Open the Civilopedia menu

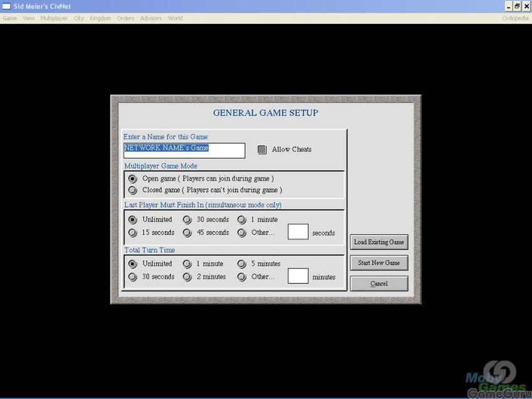pyautogui.click(x=515, y=18)
